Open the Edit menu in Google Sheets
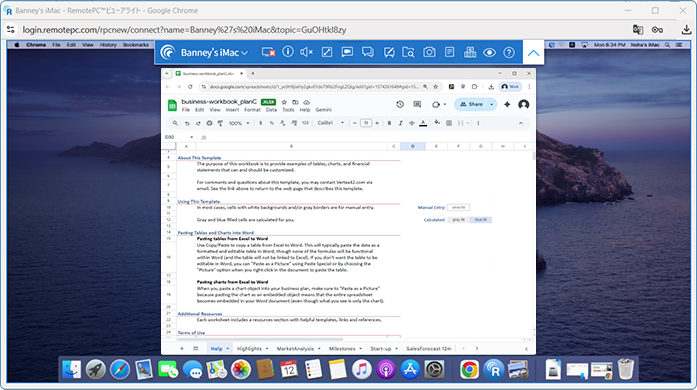 point(200,110)
